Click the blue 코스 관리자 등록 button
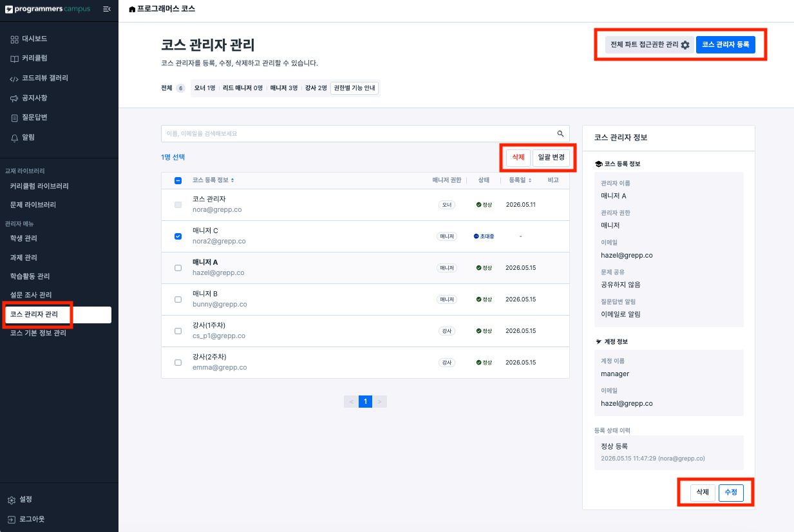794x532 pixels. pyautogui.click(x=725, y=44)
